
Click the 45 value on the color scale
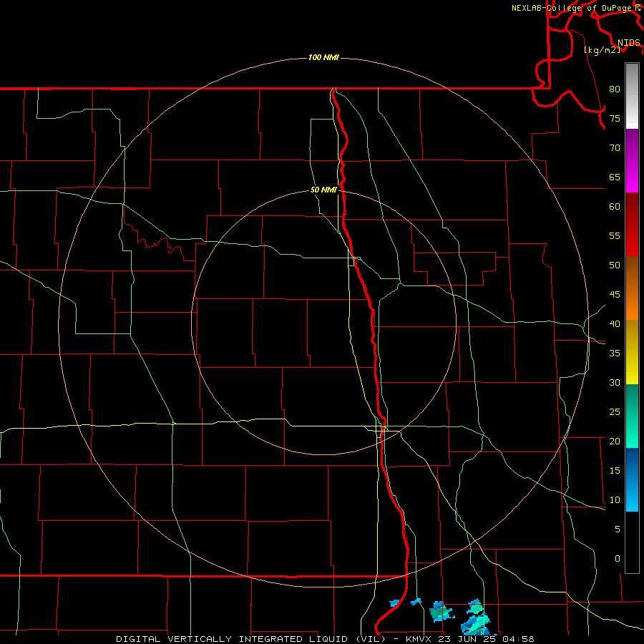pyautogui.click(x=615, y=295)
